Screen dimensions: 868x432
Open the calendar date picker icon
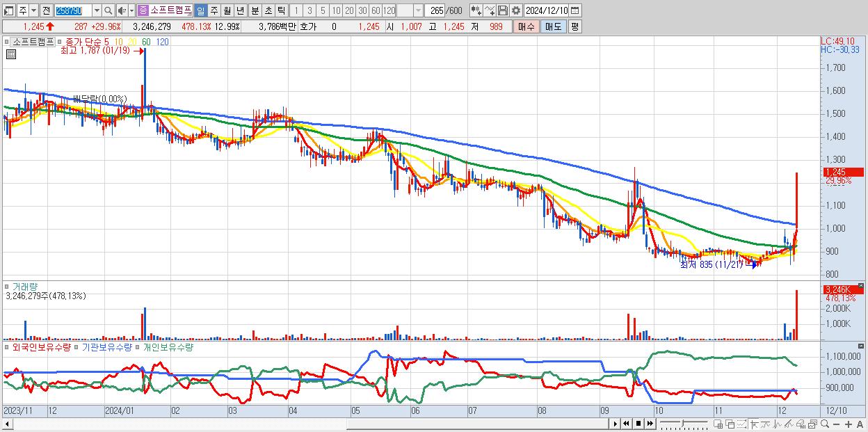point(574,10)
